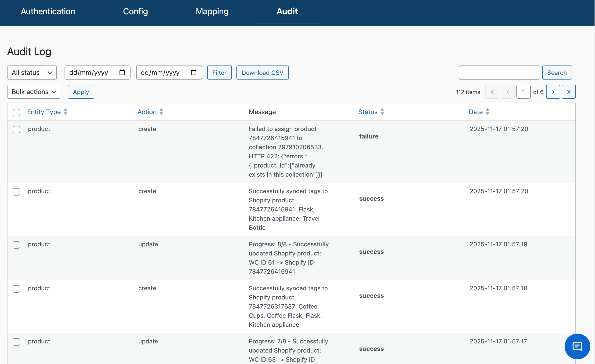Click the Apply bulk action button
The width and height of the screenshot is (595, 364).
[81, 92]
